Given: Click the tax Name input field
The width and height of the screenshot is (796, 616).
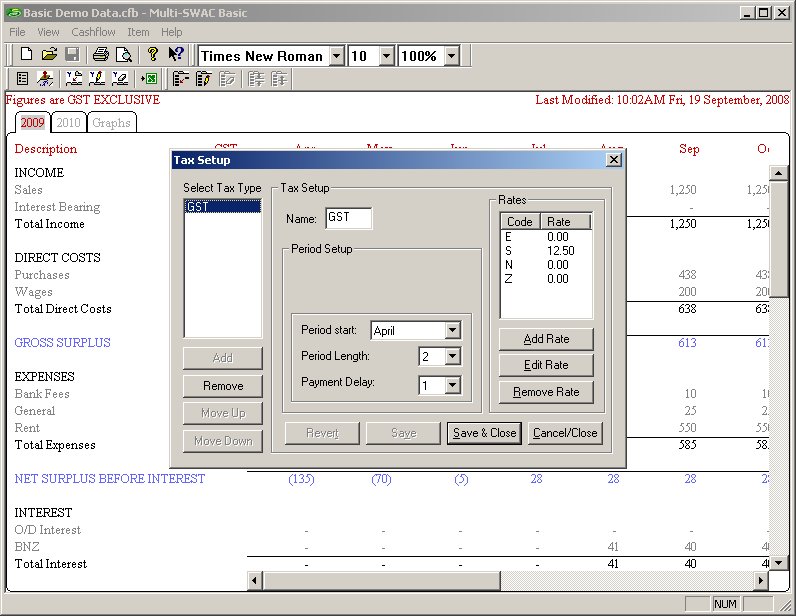Looking at the screenshot, I should click(348, 218).
